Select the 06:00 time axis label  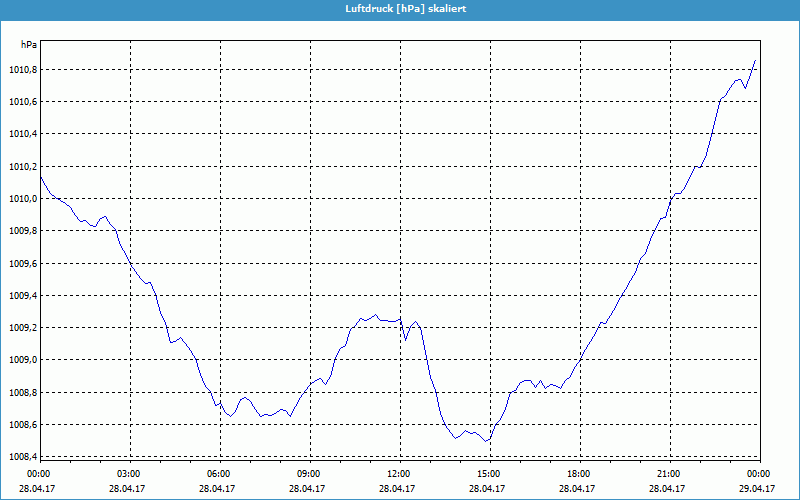click(x=218, y=473)
